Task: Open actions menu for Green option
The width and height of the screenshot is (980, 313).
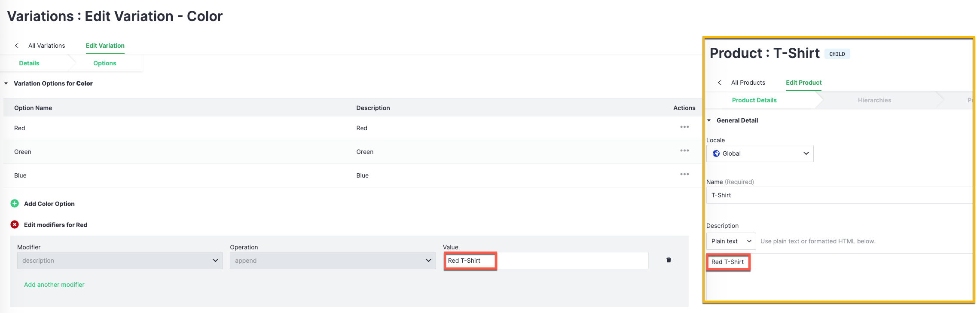Action: pos(684,151)
